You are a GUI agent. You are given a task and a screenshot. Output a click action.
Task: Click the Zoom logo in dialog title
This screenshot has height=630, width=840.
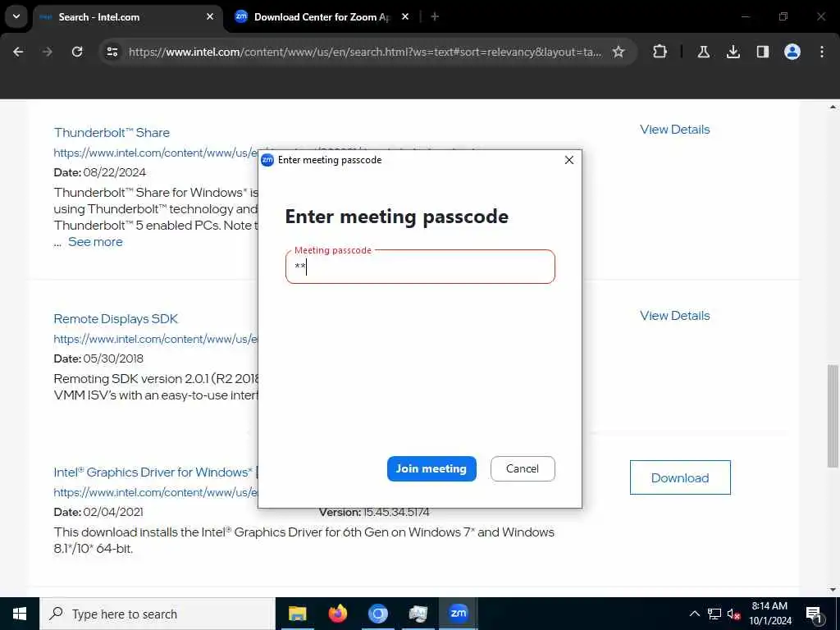pyautogui.click(x=267, y=160)
